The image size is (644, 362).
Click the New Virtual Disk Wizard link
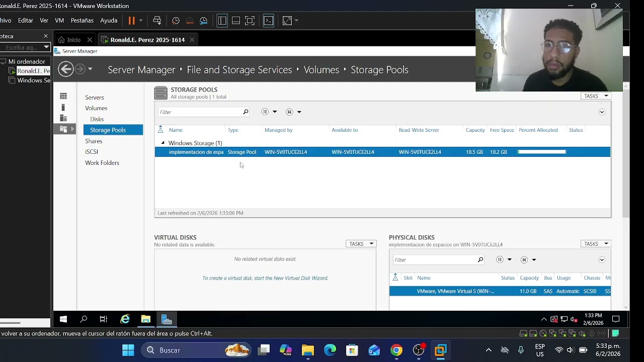265,278
